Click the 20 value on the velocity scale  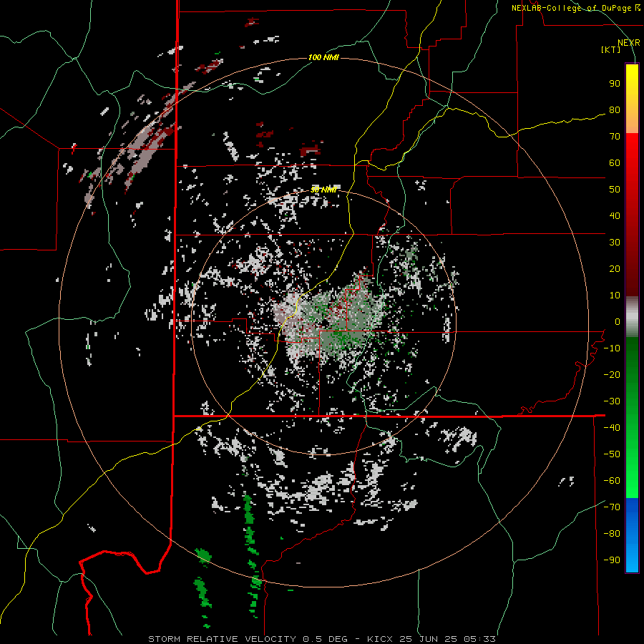point(615,269)
